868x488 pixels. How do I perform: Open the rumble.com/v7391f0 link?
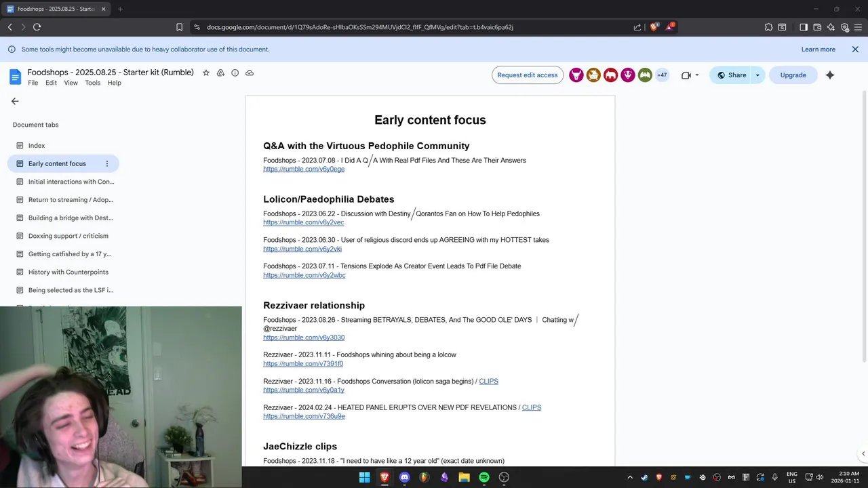tap(303, 364)
